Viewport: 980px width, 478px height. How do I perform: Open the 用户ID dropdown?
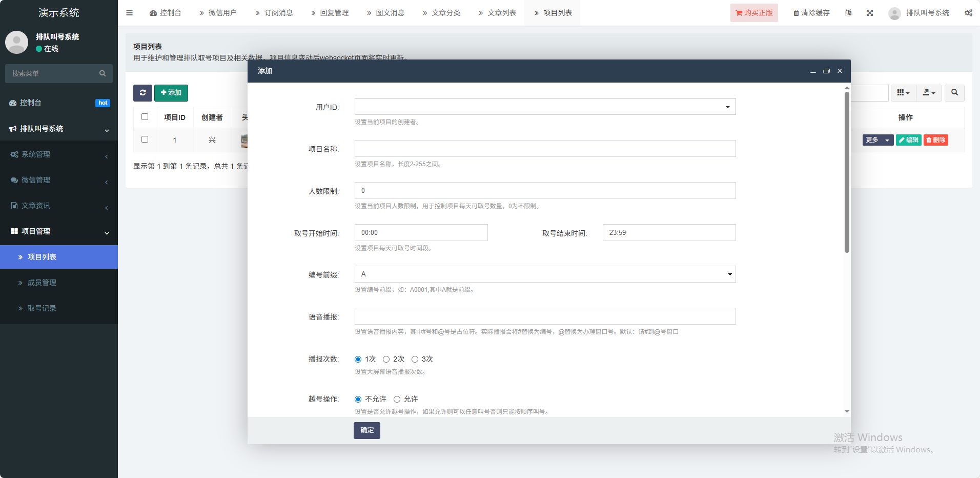[545, 107]
